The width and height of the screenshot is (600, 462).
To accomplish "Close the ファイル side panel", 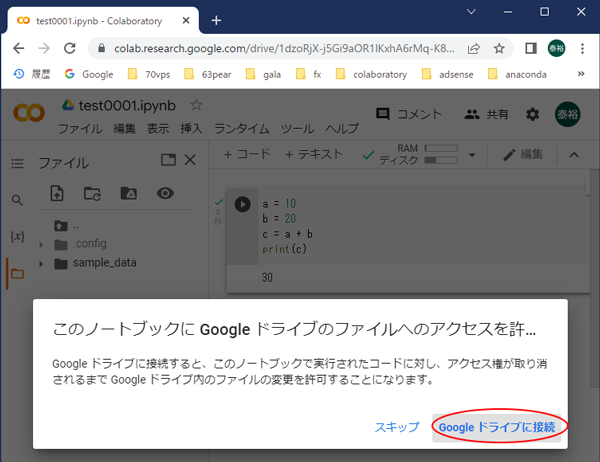I will pos(190,160).
